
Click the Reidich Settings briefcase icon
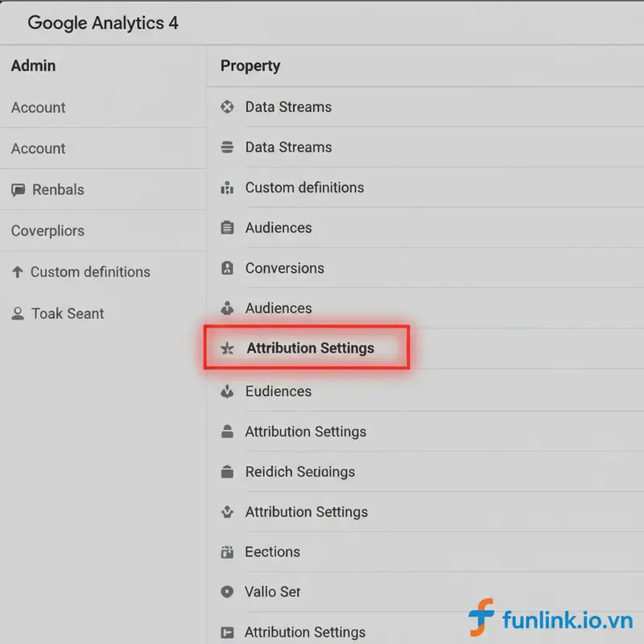(x=229, y=472)
